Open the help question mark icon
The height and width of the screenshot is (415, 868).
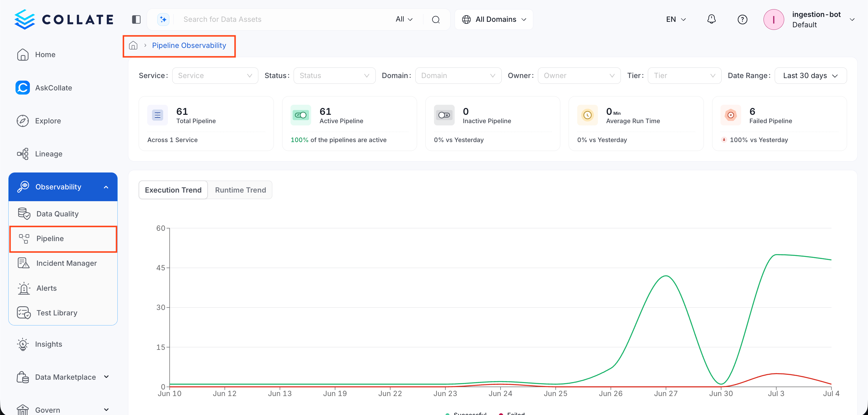coord(742,20)
